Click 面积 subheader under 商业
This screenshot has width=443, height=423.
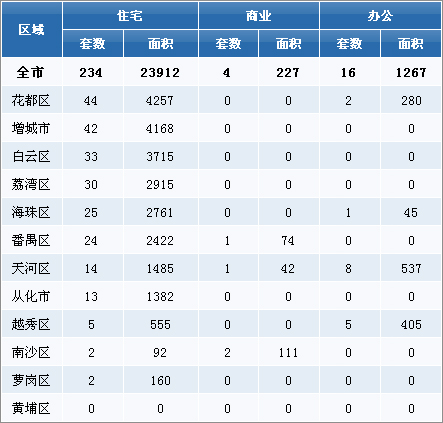tap(289, 44)
